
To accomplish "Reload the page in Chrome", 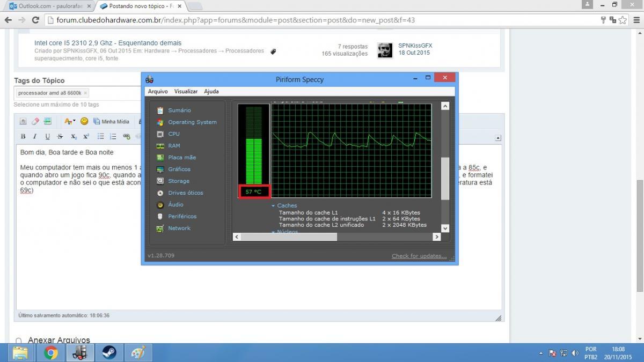I will tap(35, 20).
